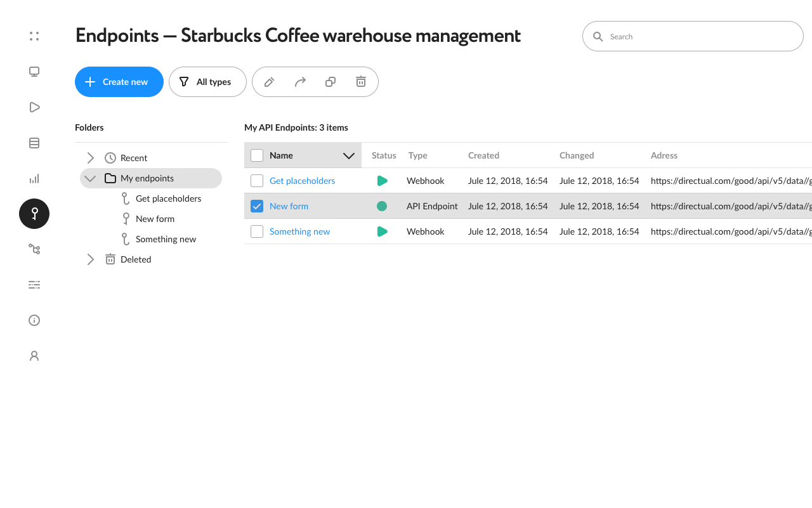Click the Create new button
The image size is (812, 508).
[x=119, y=82]
